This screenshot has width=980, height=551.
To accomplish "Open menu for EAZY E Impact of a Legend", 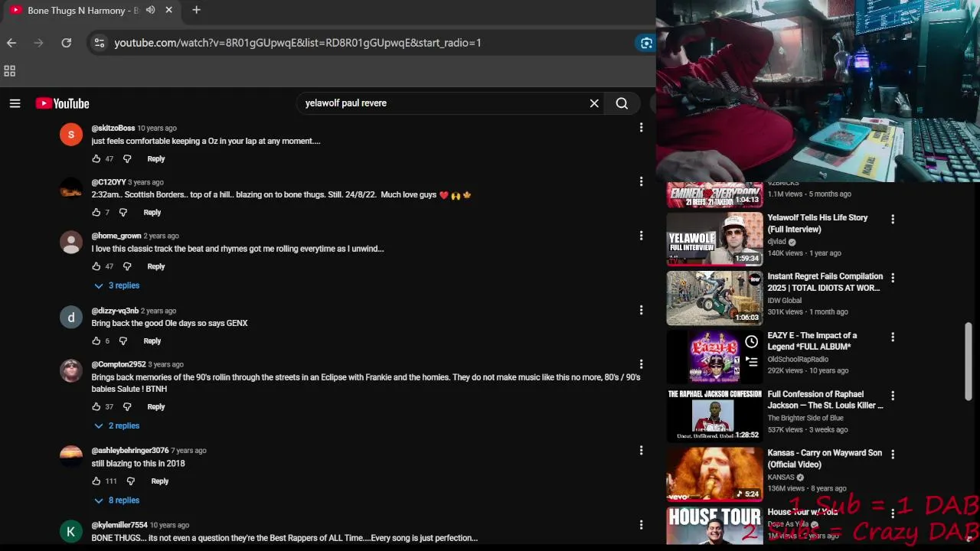I will pyautogui.click(x=892, y=337).
